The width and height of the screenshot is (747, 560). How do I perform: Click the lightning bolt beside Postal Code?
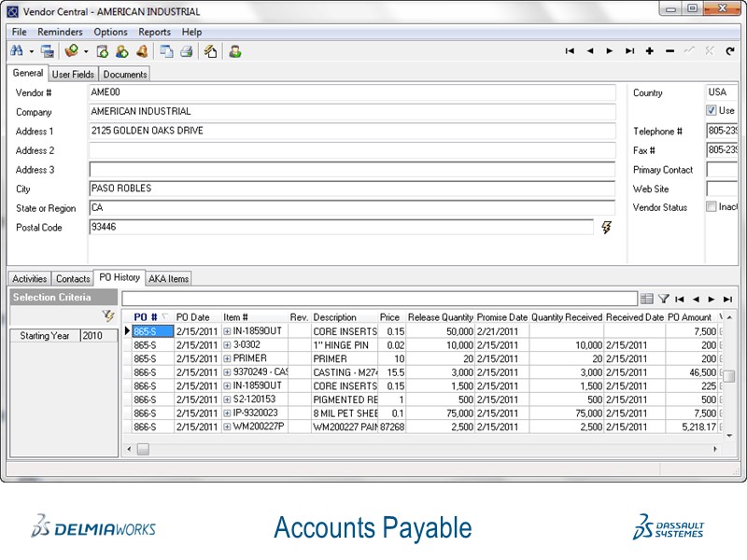click(606, 227)
